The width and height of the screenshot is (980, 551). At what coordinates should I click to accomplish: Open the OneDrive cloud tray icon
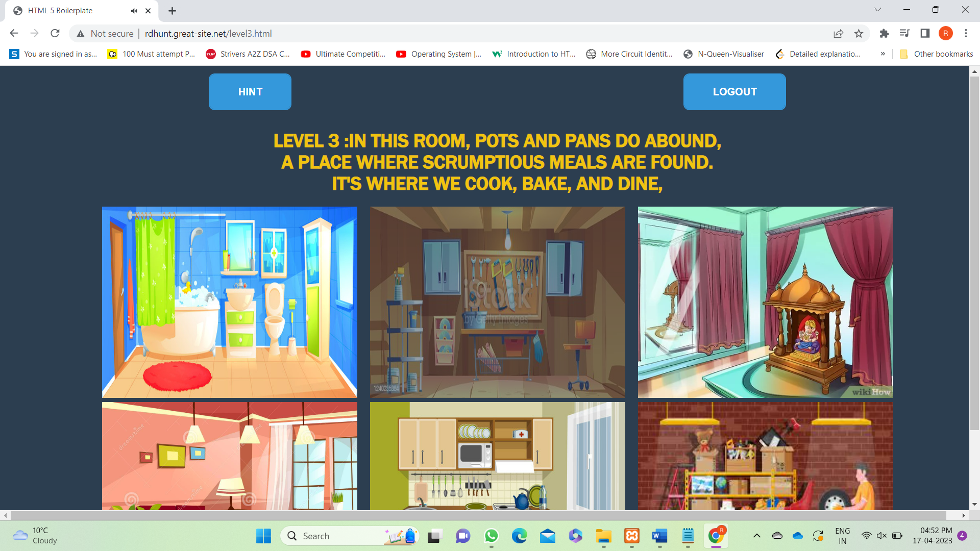tap(797, 536)
